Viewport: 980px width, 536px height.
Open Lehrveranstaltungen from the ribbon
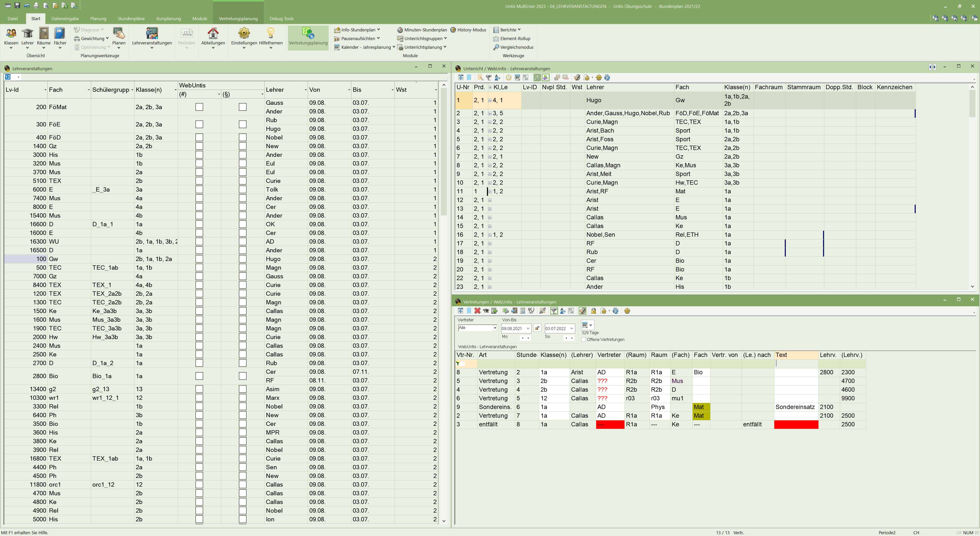[x=152, y=38]
